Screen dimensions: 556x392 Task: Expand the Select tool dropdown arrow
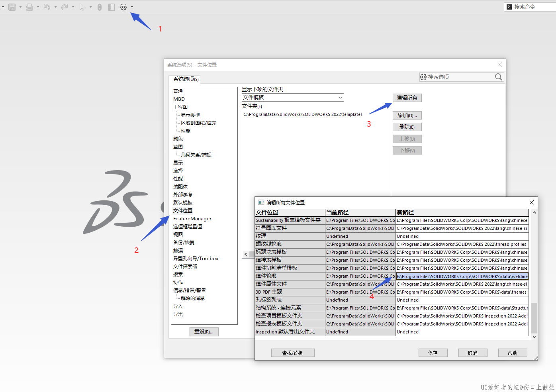point(90,7)
